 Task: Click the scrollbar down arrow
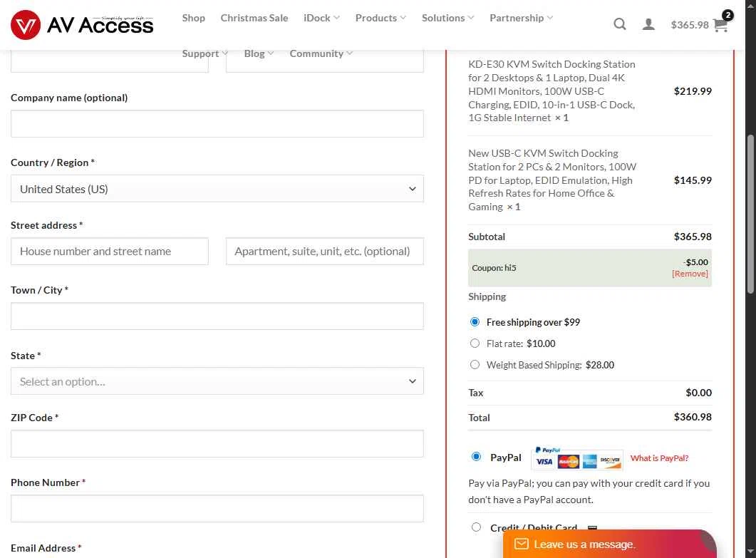[x=750, y=551]
